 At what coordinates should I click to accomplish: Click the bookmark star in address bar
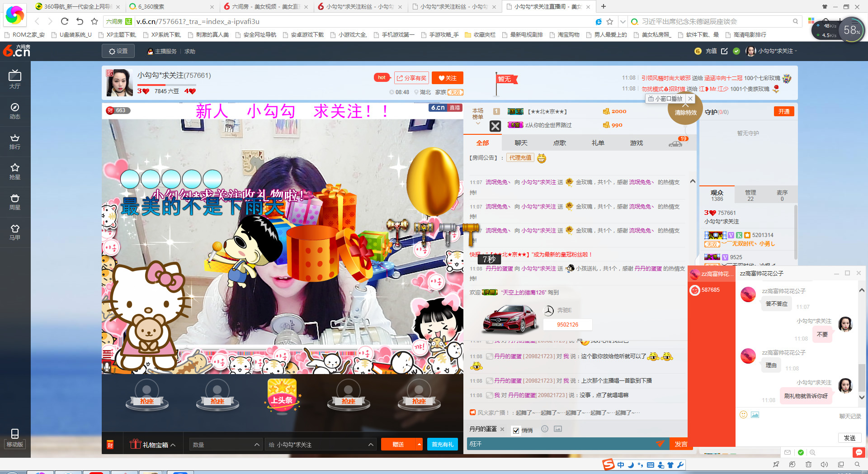tap(609, 21)
